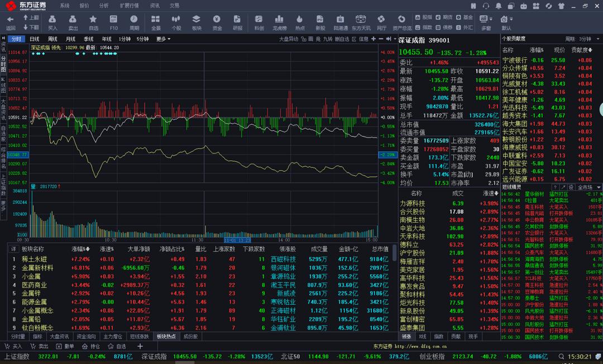Toggle 信息 display above chart
This screenshot has width=603, height=364.
click(363, 39)
